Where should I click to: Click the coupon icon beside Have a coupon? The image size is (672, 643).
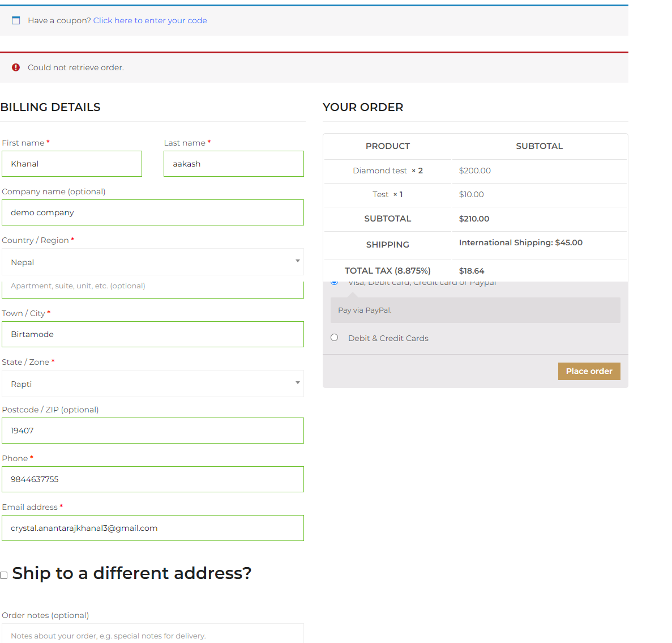point(16,20)
